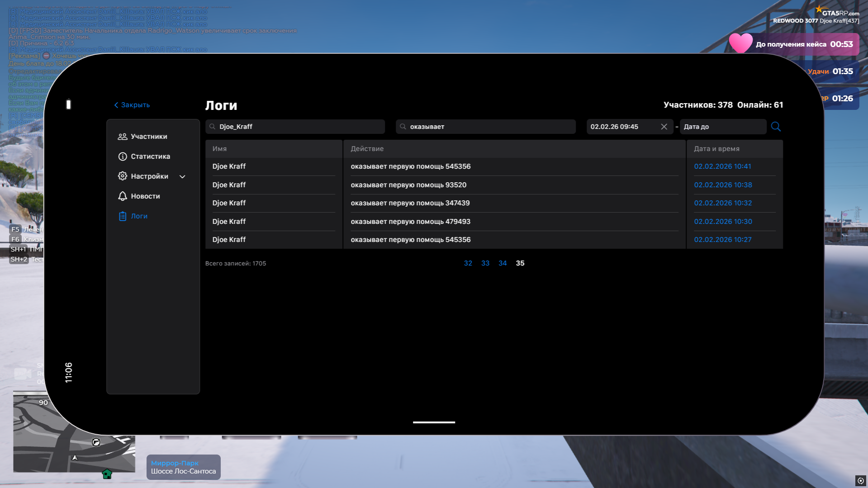Click the Участники people icon

(x=122, y=137)
